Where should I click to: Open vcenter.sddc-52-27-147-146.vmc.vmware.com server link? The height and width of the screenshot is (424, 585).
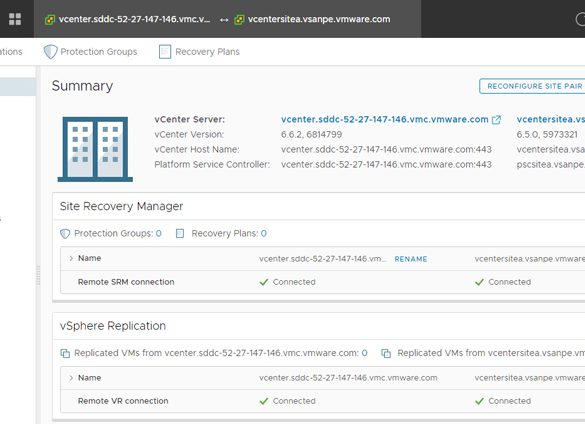pyautogui.click(x=385, y=119)
